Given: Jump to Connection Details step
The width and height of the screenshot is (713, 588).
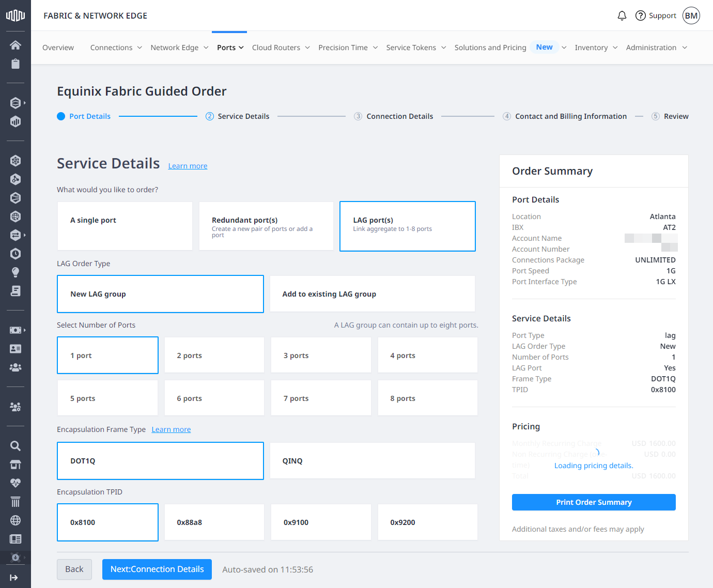Looking at the screenshot, I should (x=394, y=116).
